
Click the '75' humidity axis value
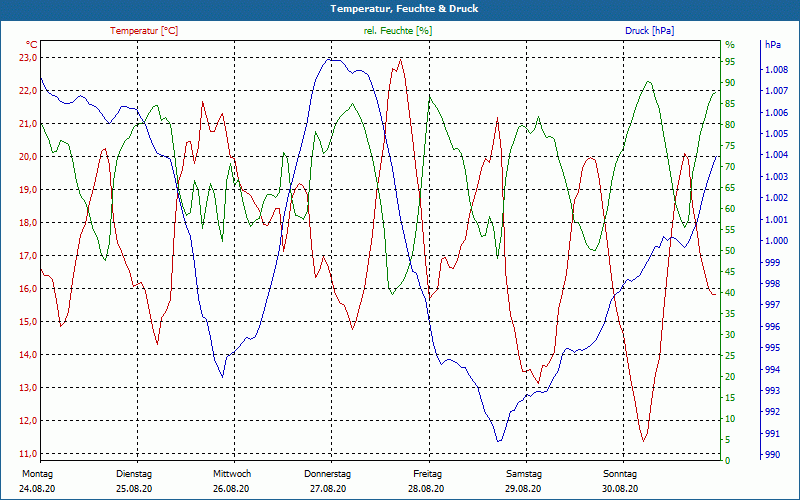[x=730, y=146]
